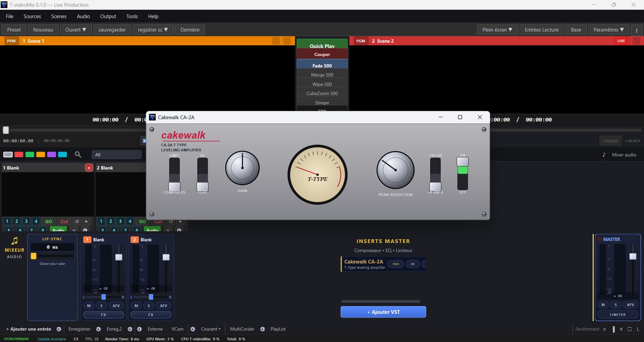Image resolution: width=644 pixels, height=342 pixels.
Task: Open the Scenes menu
Action: pos(59,17)
